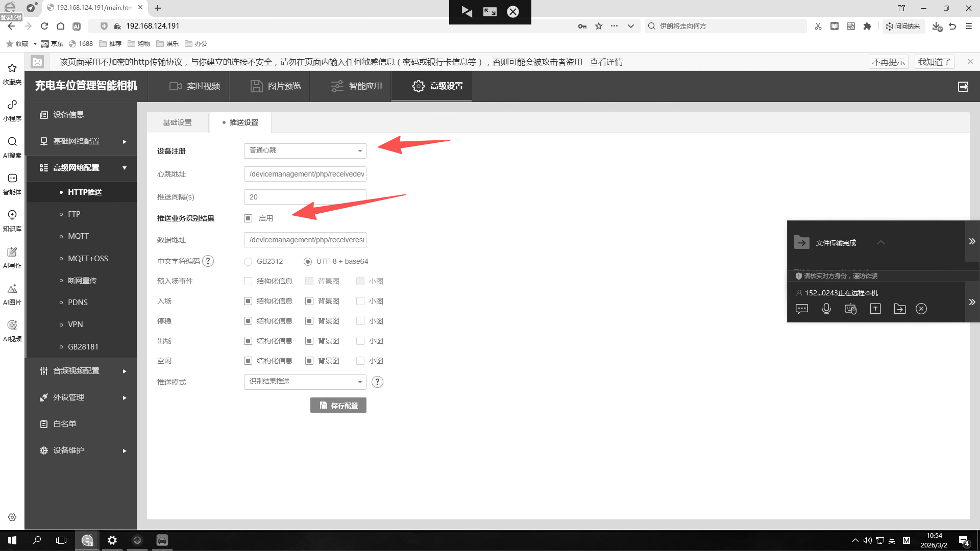This screenshot has width=980, height=551.
Task: Open the 图片预览 top menu
Action: pyautogui.click(x=276, y=86)
